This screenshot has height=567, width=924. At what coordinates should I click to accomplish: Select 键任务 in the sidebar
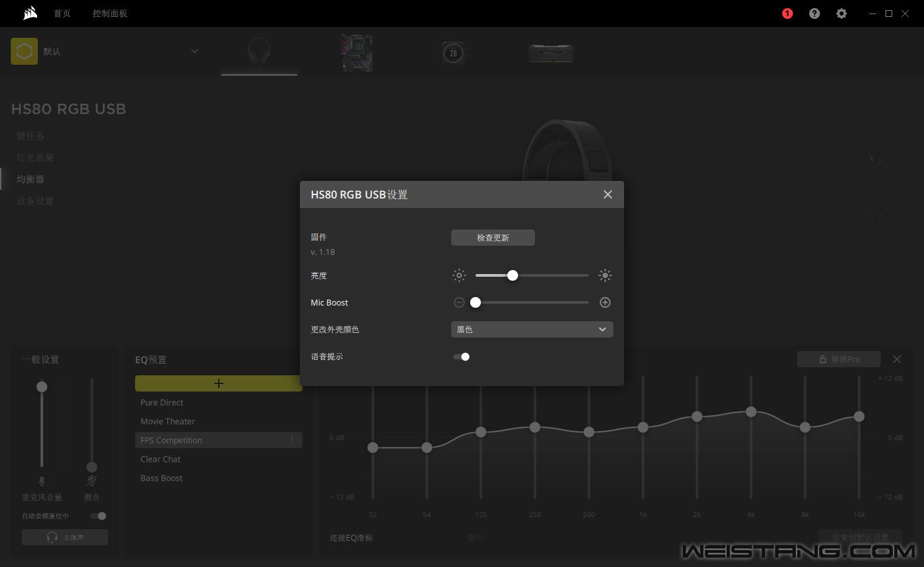(x=30, y=136)
